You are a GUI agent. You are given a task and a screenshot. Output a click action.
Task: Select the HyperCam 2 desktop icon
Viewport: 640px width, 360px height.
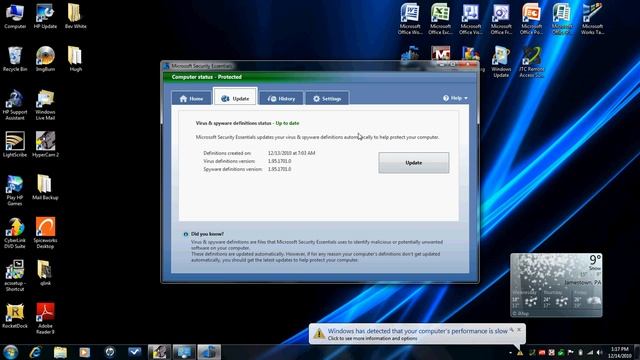(45, 144)
